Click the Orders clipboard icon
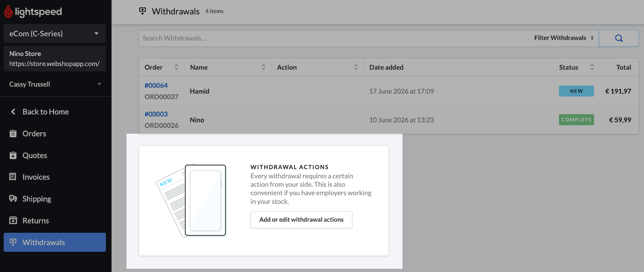The image size is (644, 272). click(x=13, y=134)
